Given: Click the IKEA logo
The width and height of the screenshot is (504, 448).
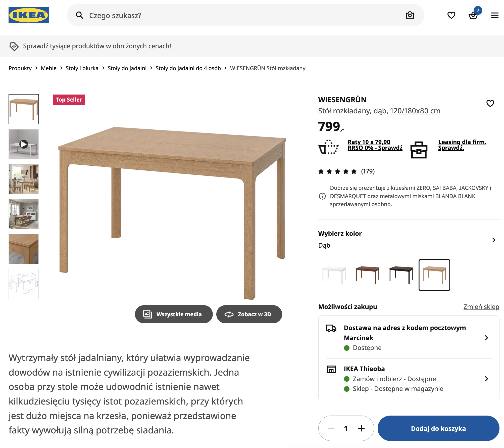Looking at the screenshot, I should [x=29, y=15].
